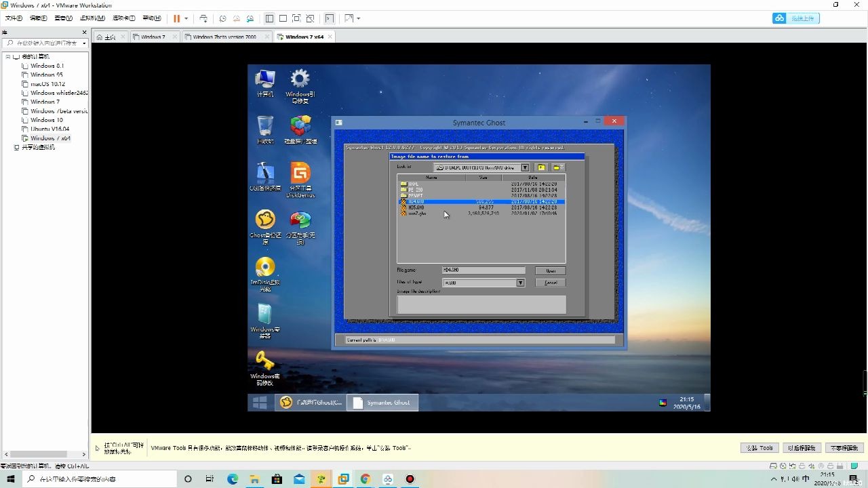
Task: Open the 编辑(E) menu
Action: tap(38, 18)
